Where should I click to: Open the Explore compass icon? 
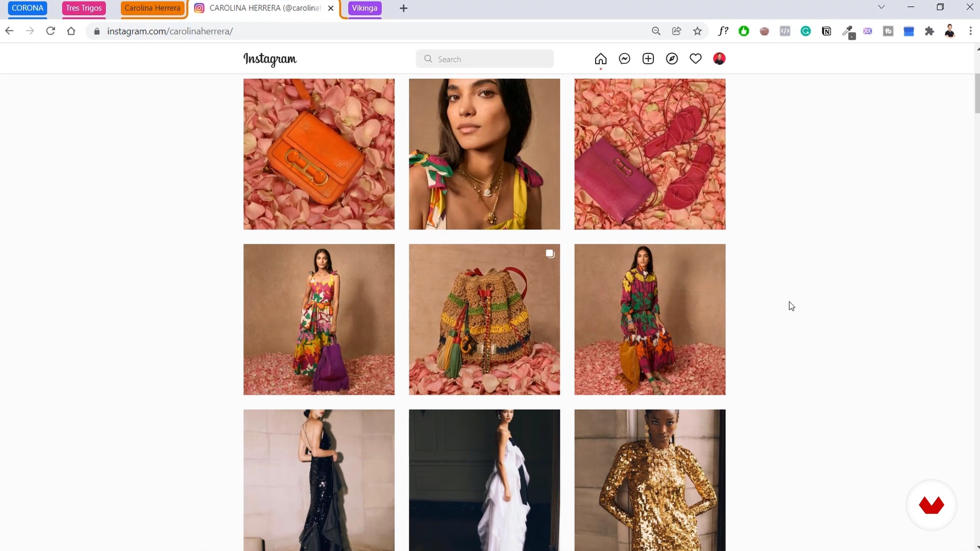tap(672, 59)
